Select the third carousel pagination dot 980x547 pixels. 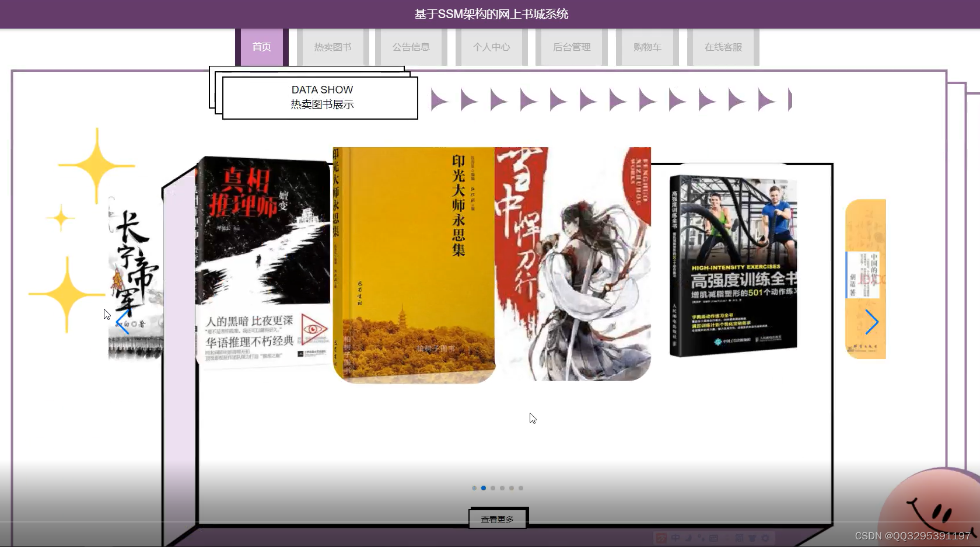coord(493,488)
